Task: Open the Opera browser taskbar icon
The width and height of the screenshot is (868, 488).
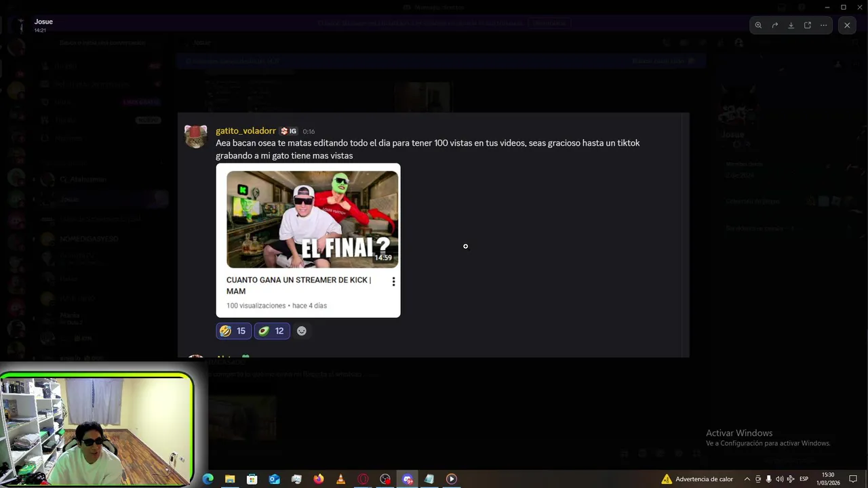Action: (x=363, y=479)
